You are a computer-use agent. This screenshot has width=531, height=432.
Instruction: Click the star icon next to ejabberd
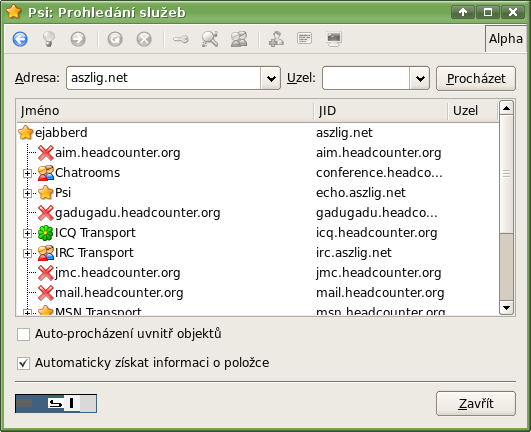click(x=26, y=132)
